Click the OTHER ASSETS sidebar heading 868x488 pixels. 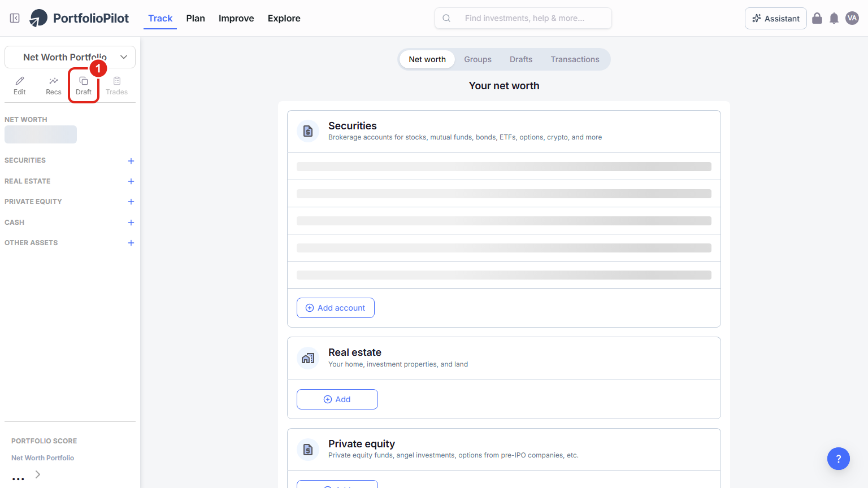pos(31,243)
